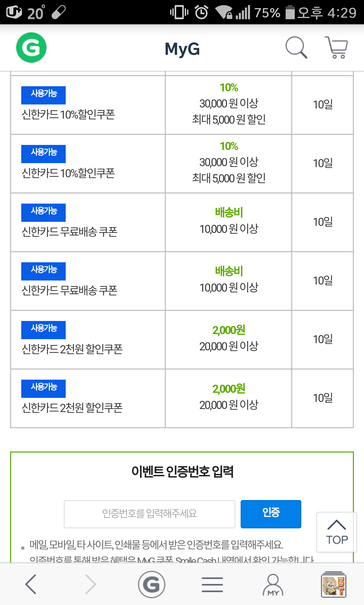
Task: Tap the G home icon in bottom bar
Action: [x=151, y=584]
